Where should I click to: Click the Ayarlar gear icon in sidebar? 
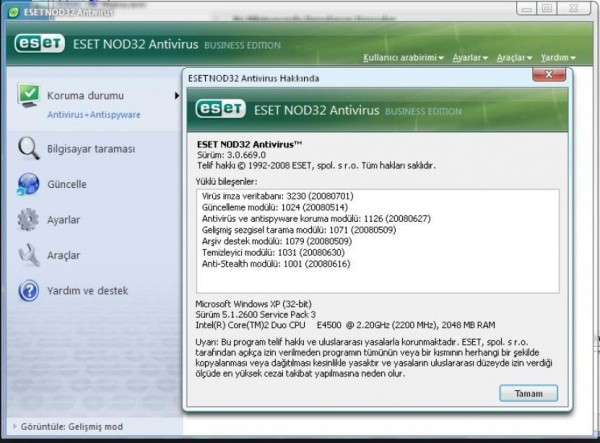[28, 220]
